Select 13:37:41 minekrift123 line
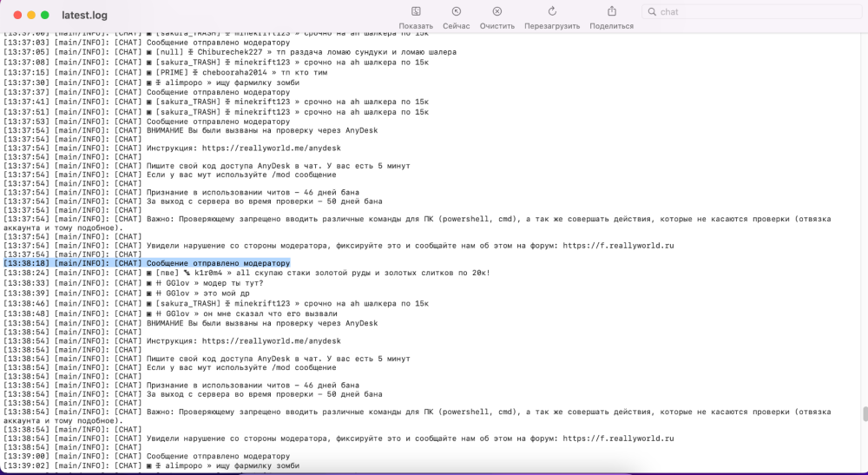The height and width of the screenshot is (475, 868). pos(216,102)
